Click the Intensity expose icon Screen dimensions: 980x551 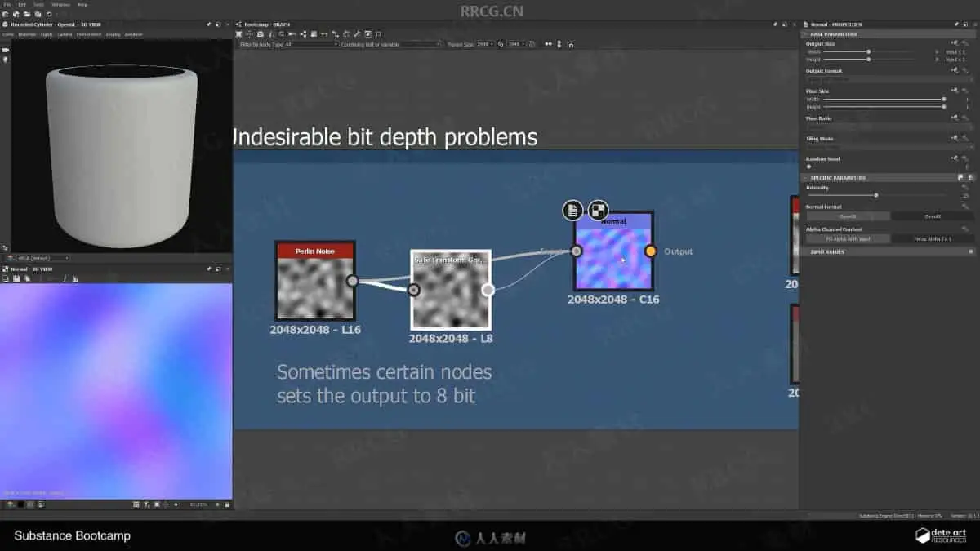tap(965, 187)
